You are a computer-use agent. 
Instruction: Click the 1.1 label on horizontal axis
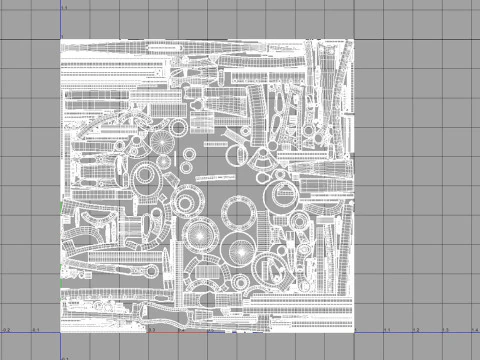[x=386, y=330]
